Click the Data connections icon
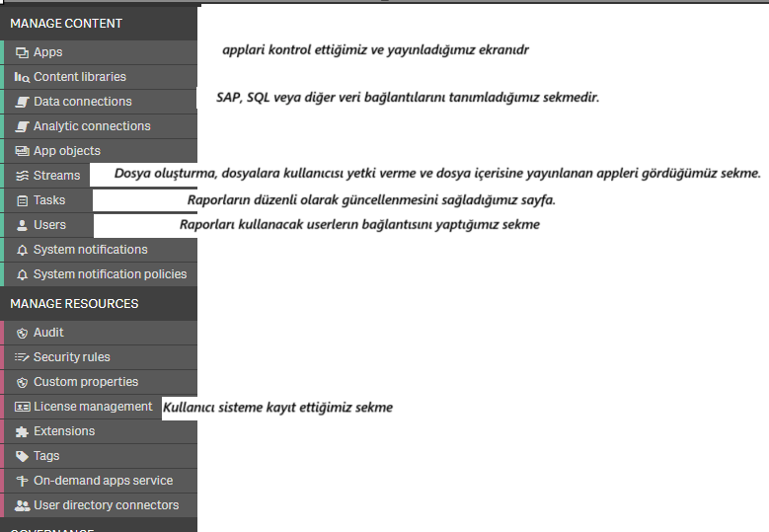Viewport: 769px width, 532px height. click(x=22, y=102)
